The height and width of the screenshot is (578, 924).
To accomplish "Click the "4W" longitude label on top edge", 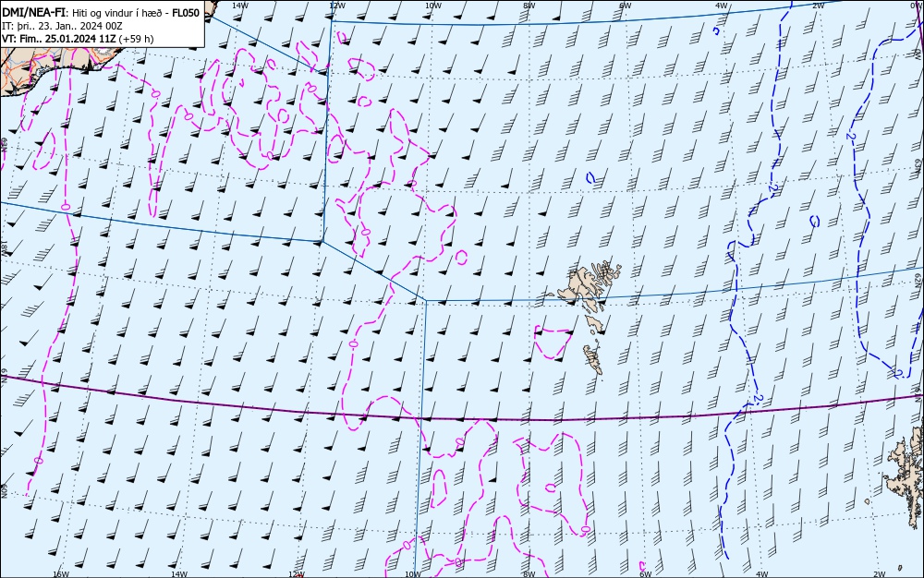I will tap(722, 6).
